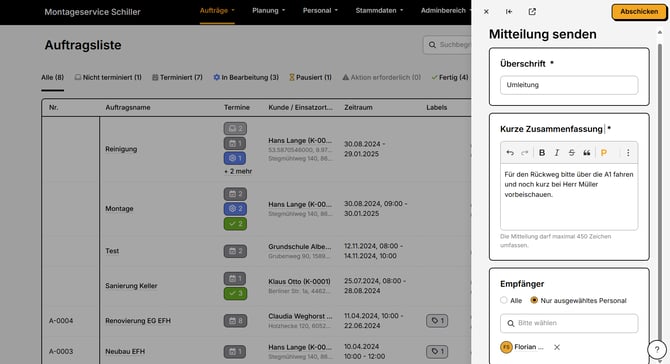This screenshot has width=670, height=364.
Task: Click the Florian avatar badge
Action: (506, 347)
